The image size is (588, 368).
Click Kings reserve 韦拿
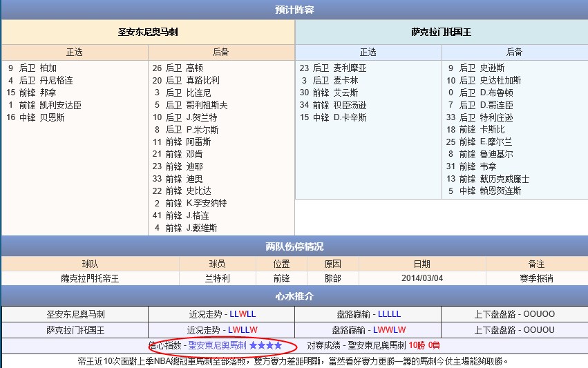pos(489,166)
